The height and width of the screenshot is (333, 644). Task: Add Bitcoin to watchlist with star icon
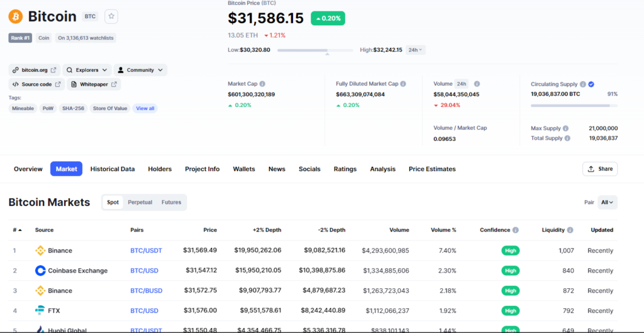point(111,16)
